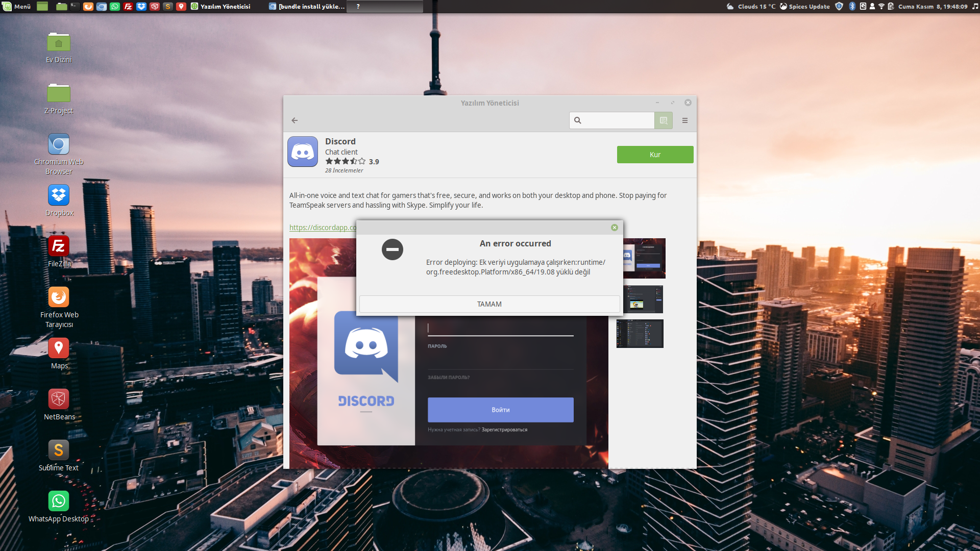Switch to bundle install taskbar window
Image resolution: width=980 pixels, height=551 pixels.
[x=307, y=7]
